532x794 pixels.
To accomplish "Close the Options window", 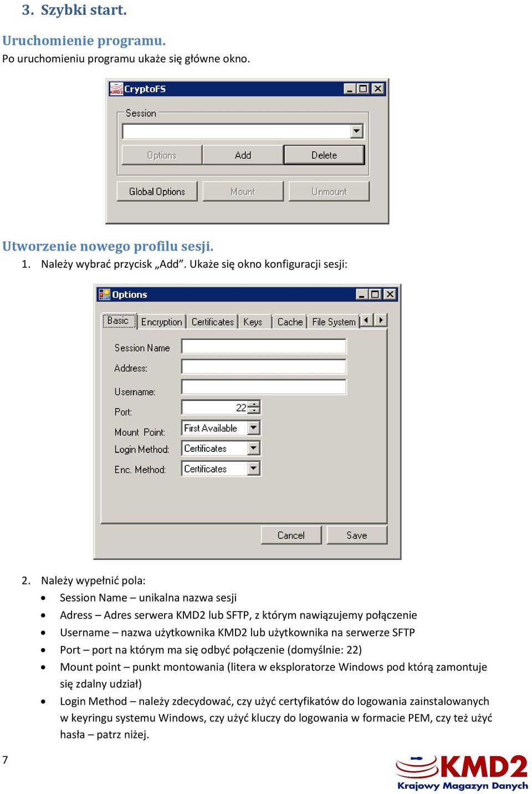I will [x=390, y=294].
